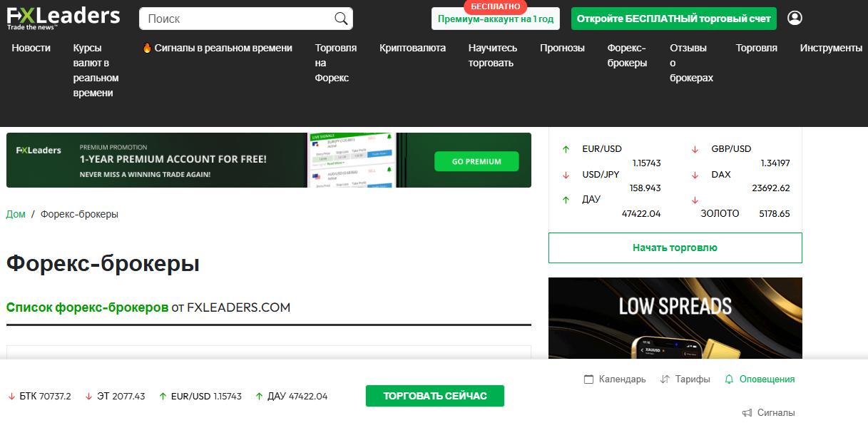Click the Список форекс-брокеров link
Image resolution: width=868 pixels, height=423 pixels.
[x=87, y=307]
